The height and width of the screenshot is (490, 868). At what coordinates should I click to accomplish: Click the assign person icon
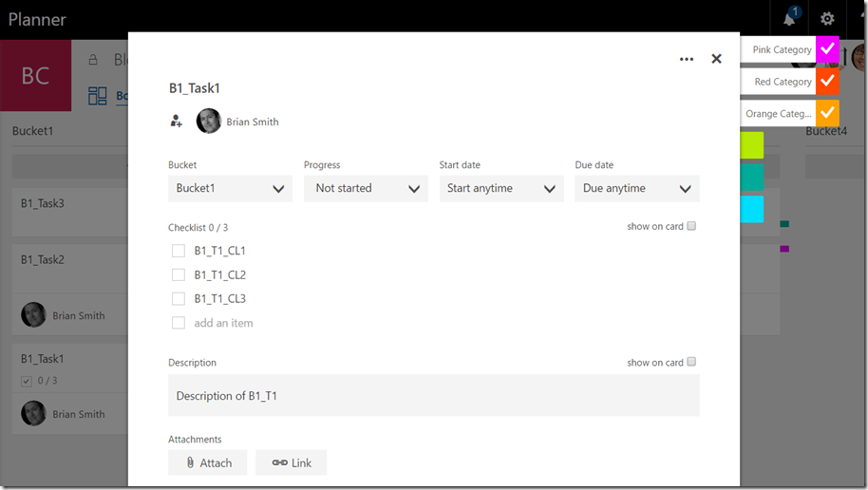176,122
